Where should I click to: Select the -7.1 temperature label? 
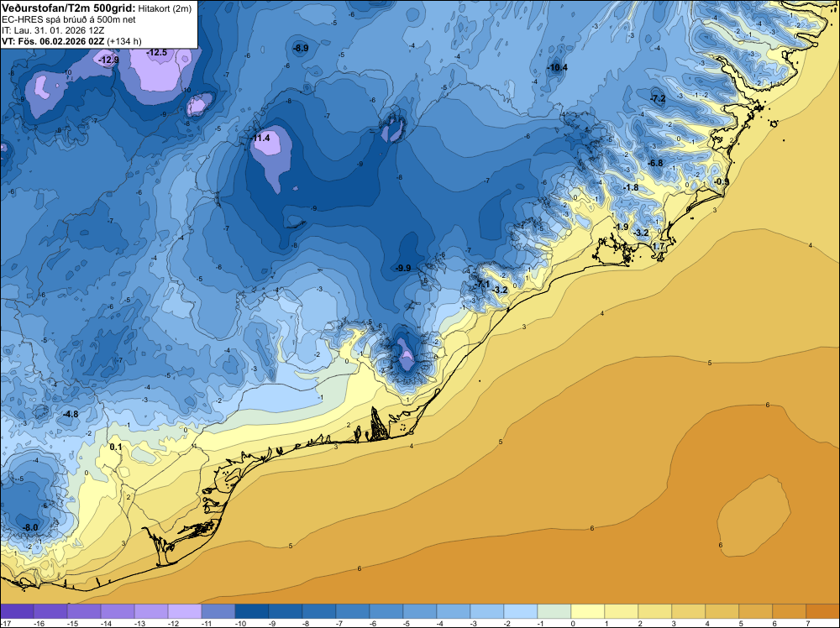(482, 284)
